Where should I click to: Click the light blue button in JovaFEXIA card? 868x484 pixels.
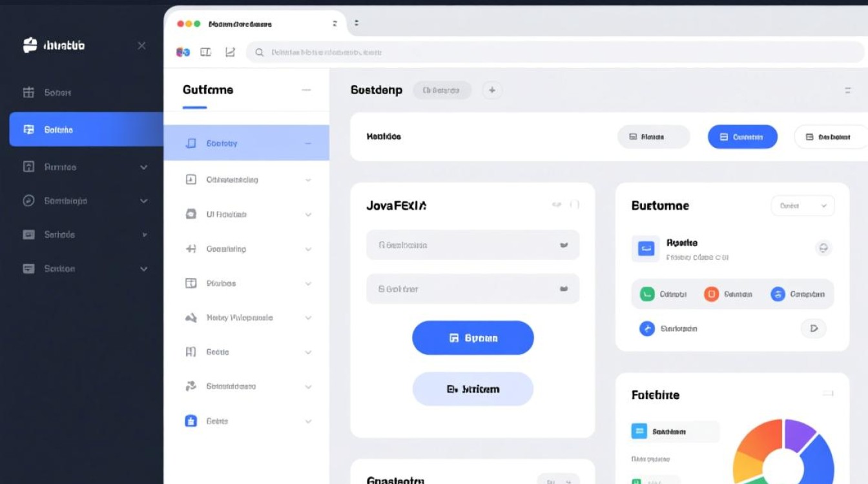(x=473, y=389)
